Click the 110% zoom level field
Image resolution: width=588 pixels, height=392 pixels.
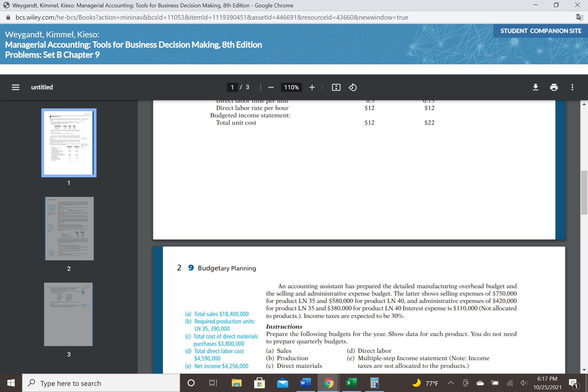click(x=291, y=87)
